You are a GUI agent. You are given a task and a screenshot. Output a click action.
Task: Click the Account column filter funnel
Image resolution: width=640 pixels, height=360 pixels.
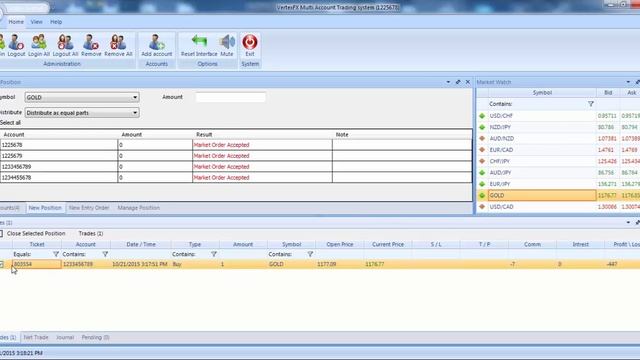coord(105,254)
